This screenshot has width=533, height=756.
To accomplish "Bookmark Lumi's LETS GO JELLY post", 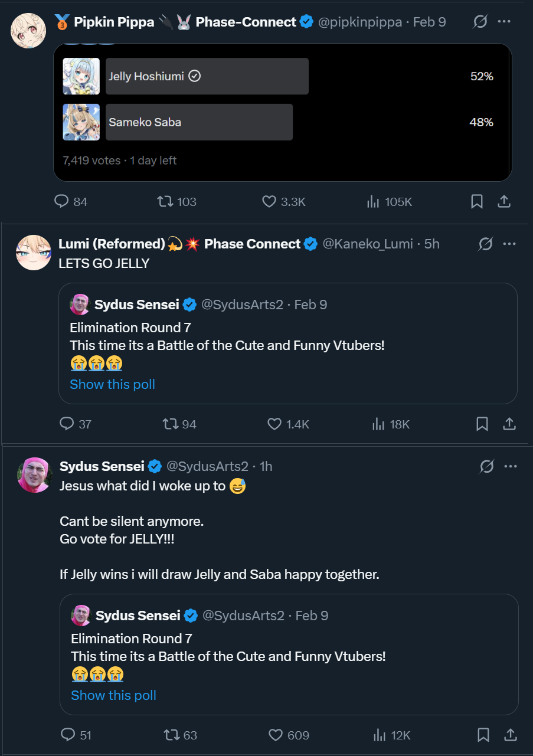I will click(x=482, y=424).
